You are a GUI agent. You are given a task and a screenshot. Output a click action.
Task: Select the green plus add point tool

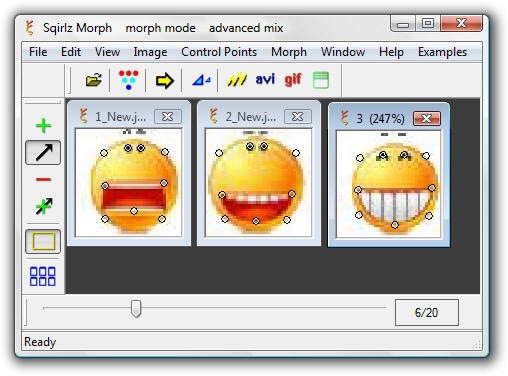(x=43, y=126)
